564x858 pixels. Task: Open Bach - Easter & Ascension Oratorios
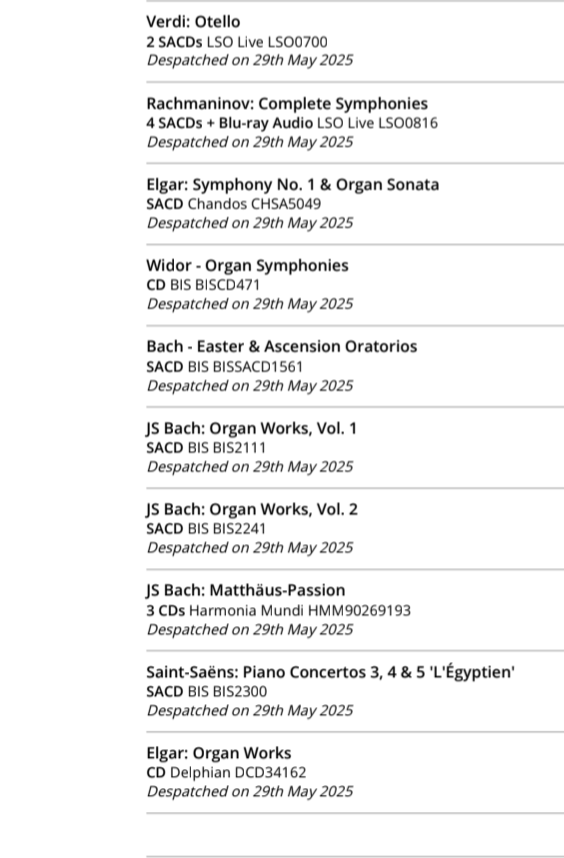coord(282,347)
